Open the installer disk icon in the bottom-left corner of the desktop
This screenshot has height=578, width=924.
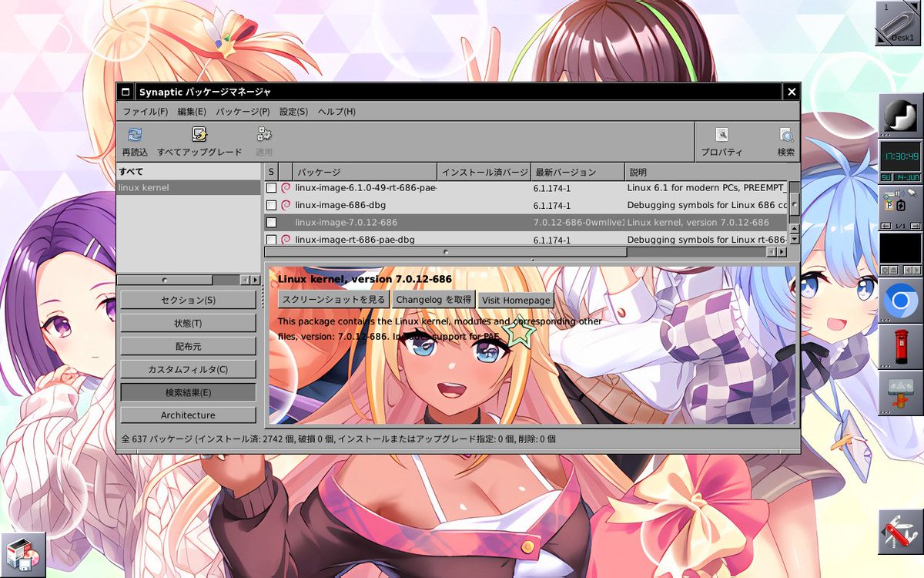pyautogui.click(x=23, y=555)
